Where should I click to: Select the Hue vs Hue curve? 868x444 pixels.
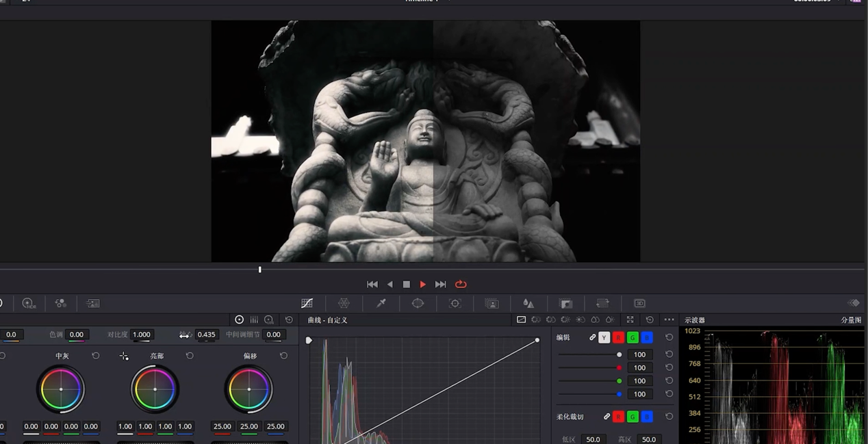coord(536,319)
